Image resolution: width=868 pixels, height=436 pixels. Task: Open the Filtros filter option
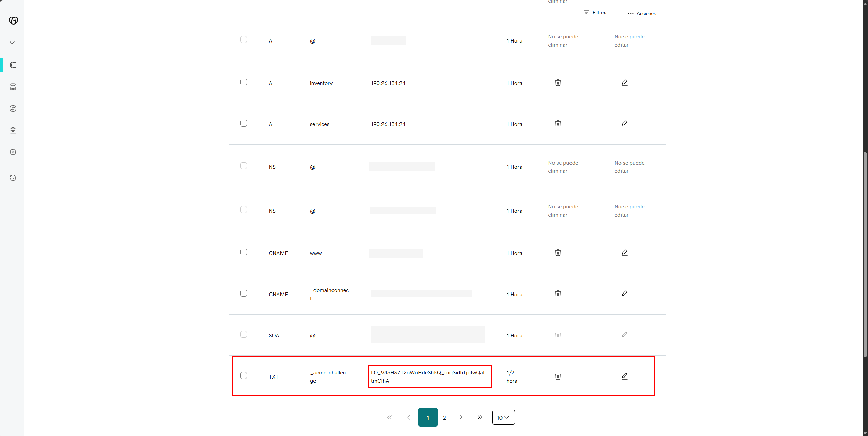pyautogui.click(x=595, y=12)
